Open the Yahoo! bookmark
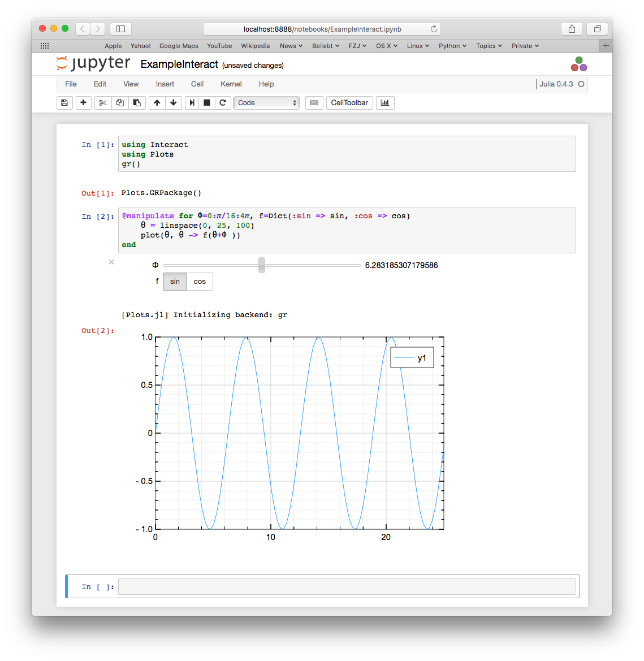 tap(140, 46)
